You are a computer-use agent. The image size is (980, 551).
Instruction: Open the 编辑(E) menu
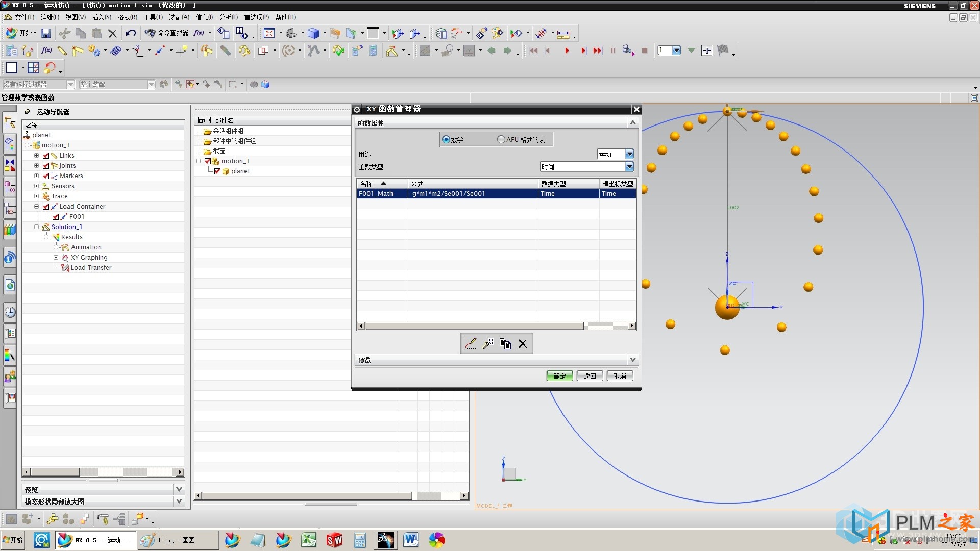tap(50, 17)
